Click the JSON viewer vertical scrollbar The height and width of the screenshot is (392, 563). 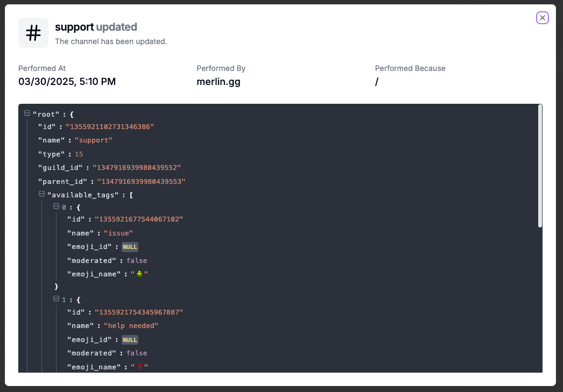(540, 166)
